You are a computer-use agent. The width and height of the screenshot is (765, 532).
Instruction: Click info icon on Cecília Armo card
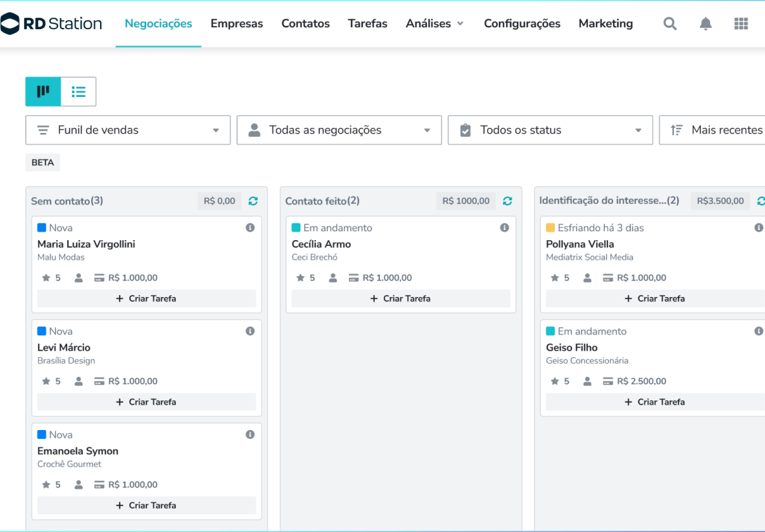pyautogui.click(x=505, y=228)
